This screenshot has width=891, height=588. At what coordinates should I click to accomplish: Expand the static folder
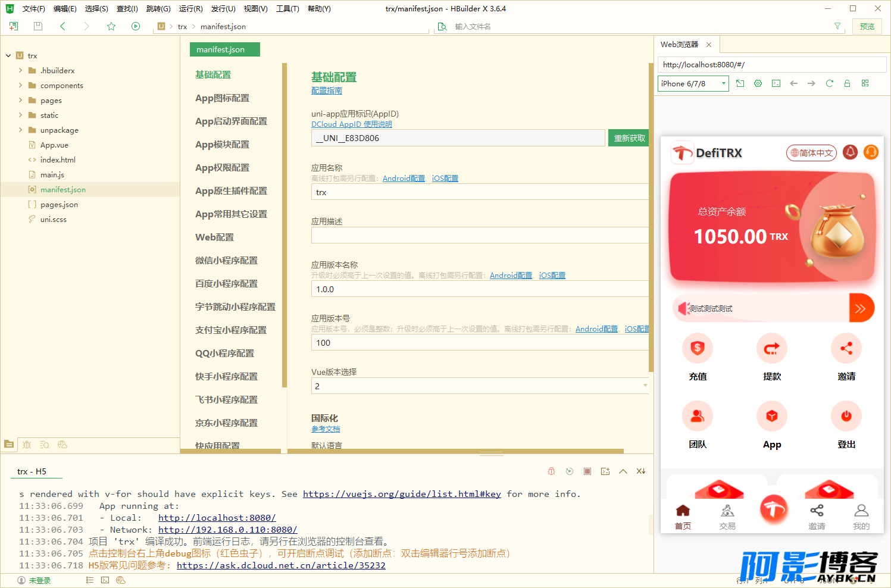tap(20, 115)
